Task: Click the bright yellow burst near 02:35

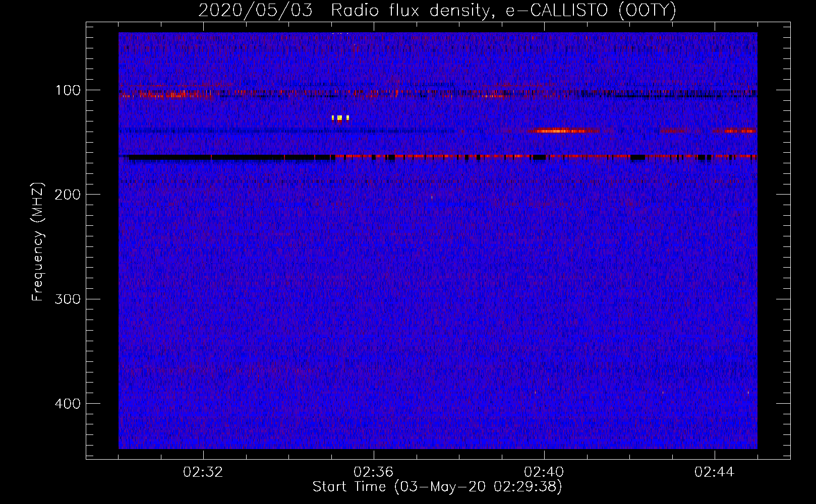Action: 340,118
